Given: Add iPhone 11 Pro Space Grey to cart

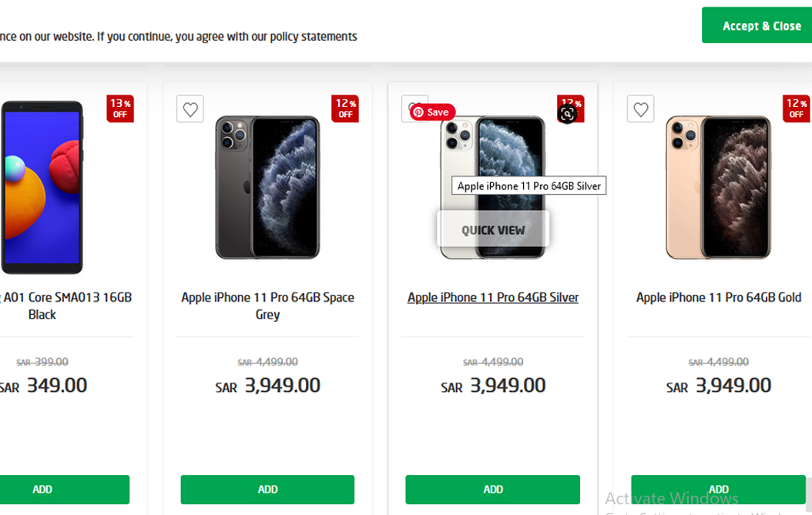Looking at the screenshot, I should [x=268, y=490].
